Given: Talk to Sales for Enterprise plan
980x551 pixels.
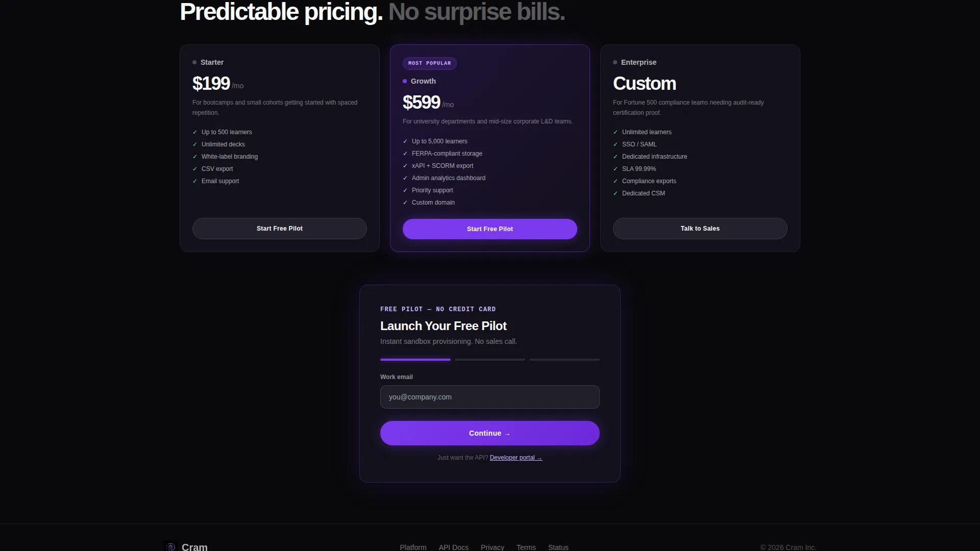Looking at the screenshot, I should 700,229.
